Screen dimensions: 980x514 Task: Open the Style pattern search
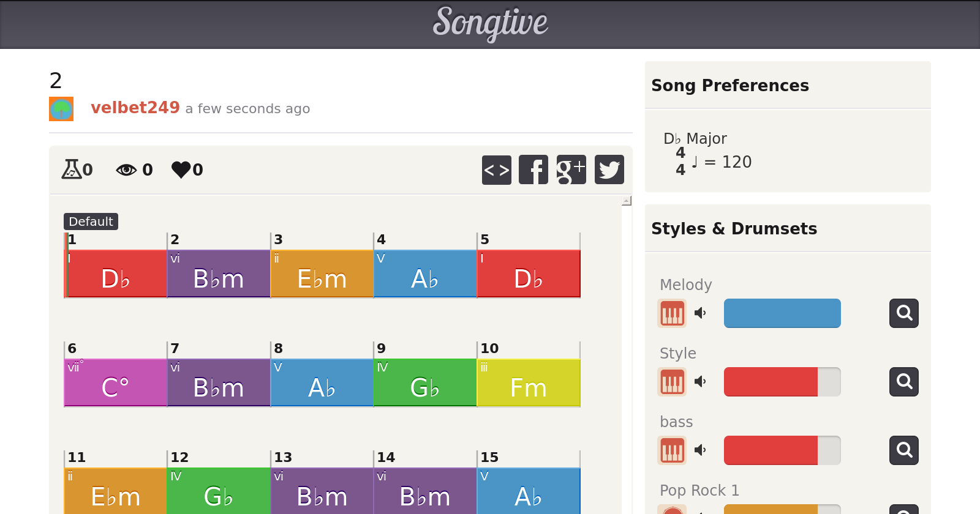tap(903, 382)
